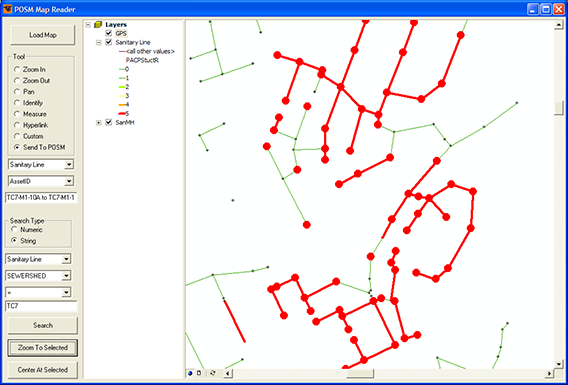Minimize the POSM Map Reader window
Viewport: 568px width, 385px height.
pos(532,9)
